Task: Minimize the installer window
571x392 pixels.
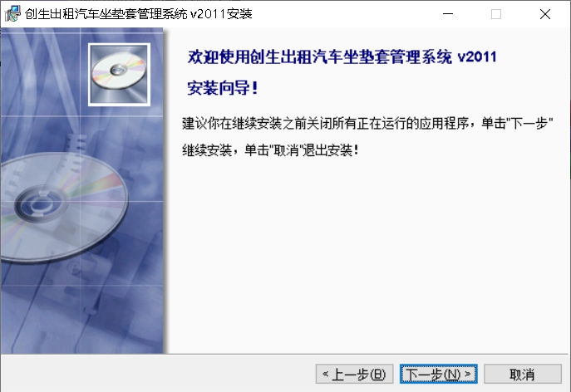Action: pyautogui.click(x=447, y=14)
